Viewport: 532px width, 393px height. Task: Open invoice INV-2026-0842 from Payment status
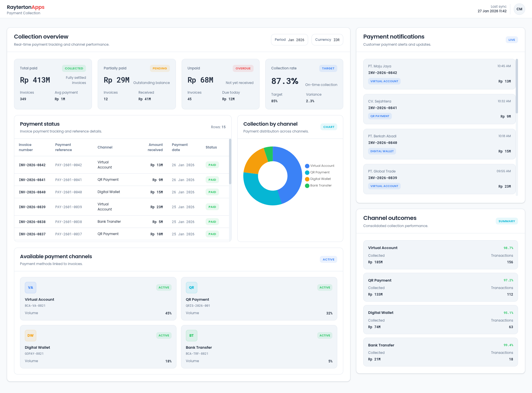(x=32, y=165)
